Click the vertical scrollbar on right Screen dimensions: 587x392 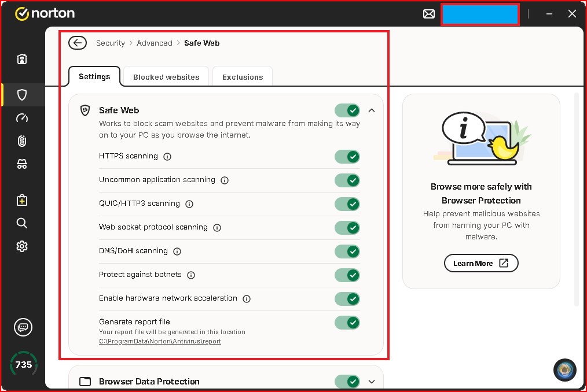pyautogui.click(x=577, y=199)
